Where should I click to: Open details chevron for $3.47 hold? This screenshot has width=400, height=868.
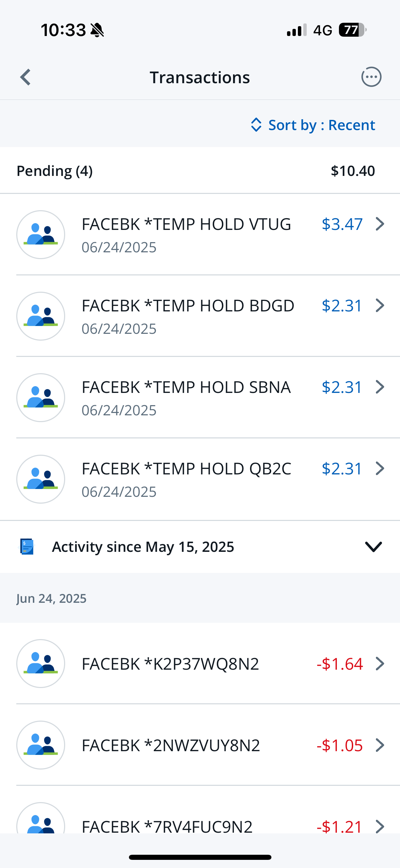tap(380, 224)
